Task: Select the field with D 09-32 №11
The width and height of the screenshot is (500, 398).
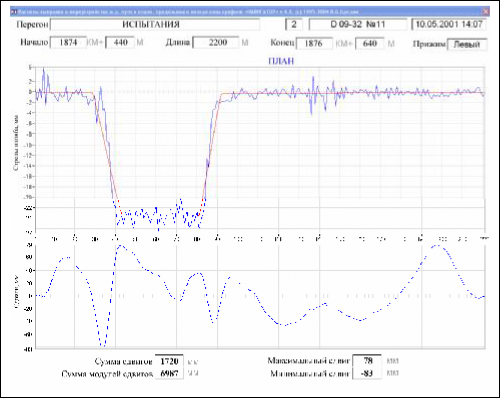Action: click(358, 24)
